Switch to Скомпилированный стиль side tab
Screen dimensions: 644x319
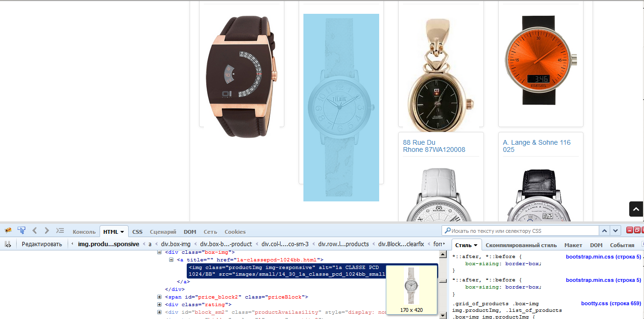[521, 245]
